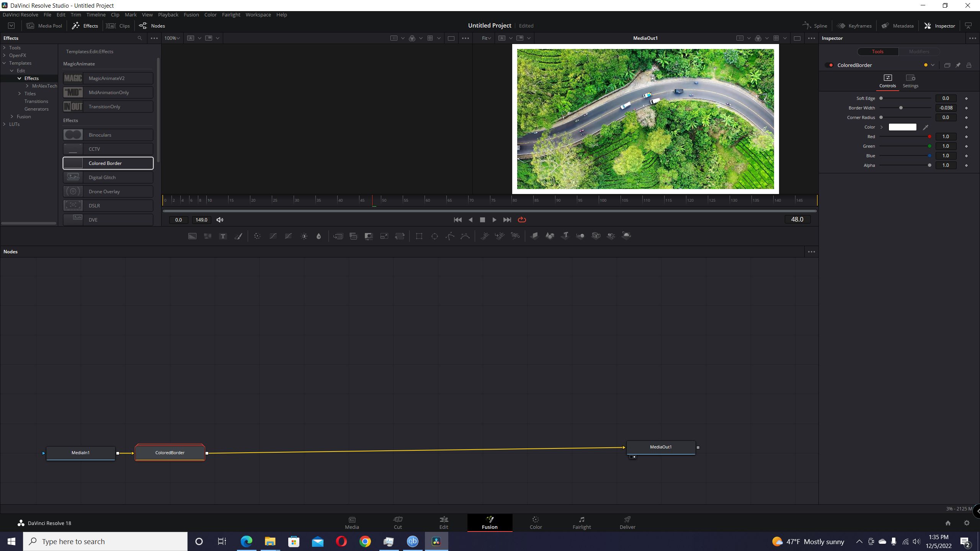Add a Color Corrector node
980x551 pixels.
click(257, 236)
